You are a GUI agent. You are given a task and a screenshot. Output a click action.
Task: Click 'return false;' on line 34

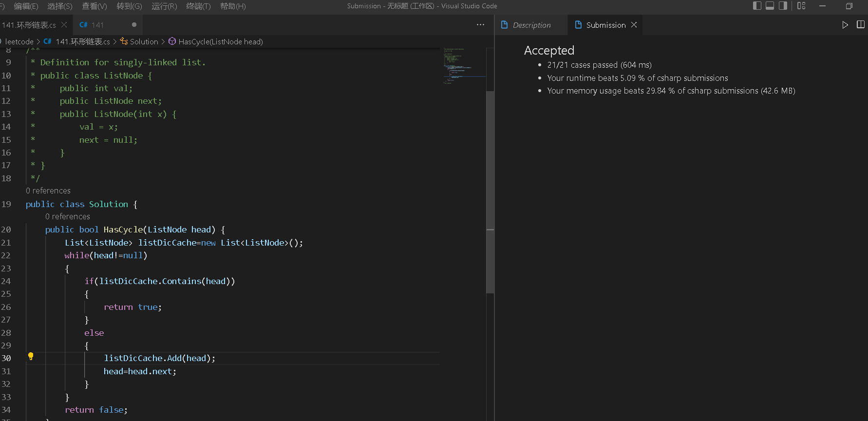[x=96, y=410]
